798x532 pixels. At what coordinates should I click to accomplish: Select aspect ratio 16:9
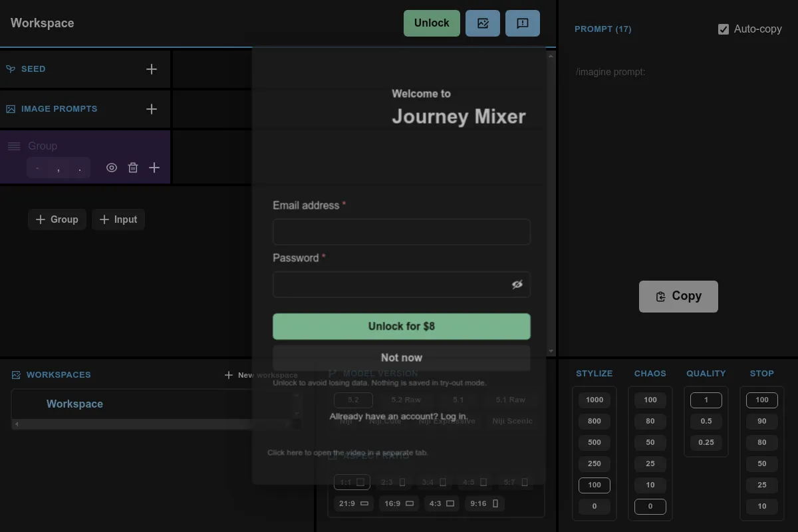[398, 503]
